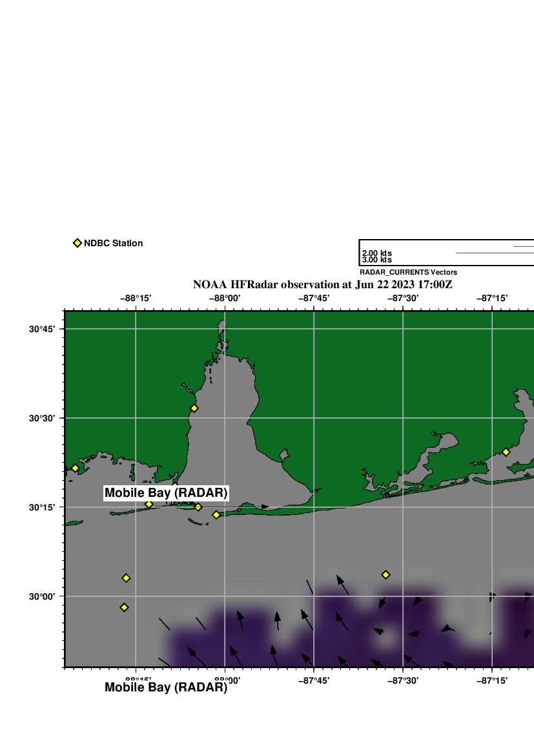Select the NDBC station just north of the southernmost one
The height and width of the screenshot is (756, 534).
pos(126,578)
